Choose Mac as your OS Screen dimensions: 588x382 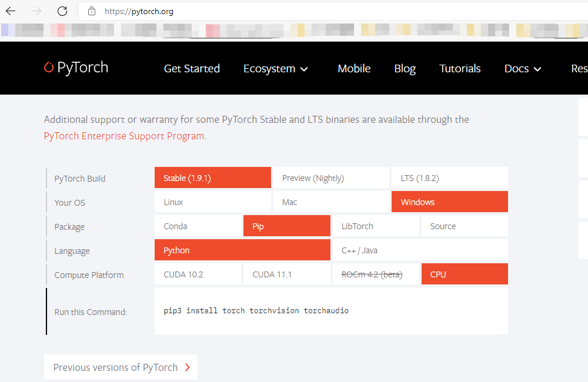(331, 202)
